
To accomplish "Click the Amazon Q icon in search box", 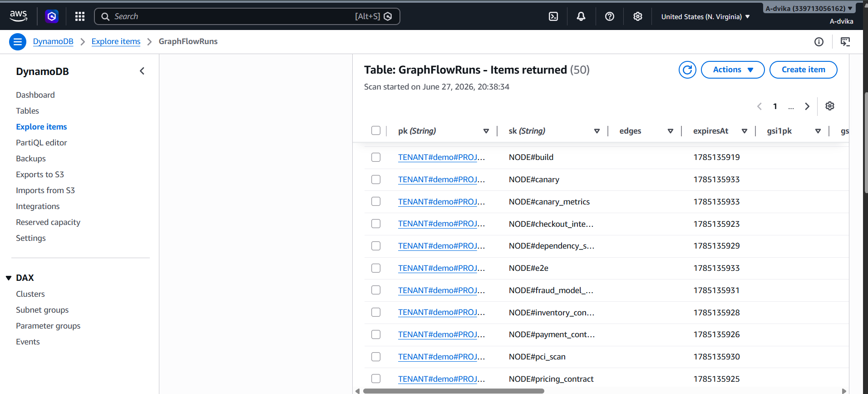I will coord(388,16).
